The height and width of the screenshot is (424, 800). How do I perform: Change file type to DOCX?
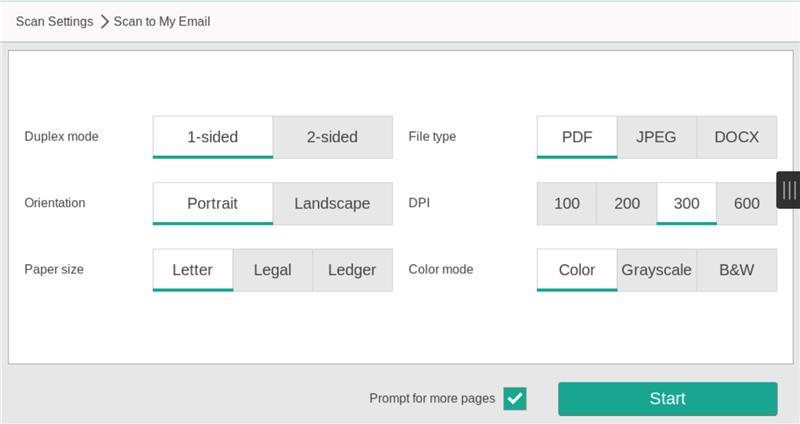736,137
